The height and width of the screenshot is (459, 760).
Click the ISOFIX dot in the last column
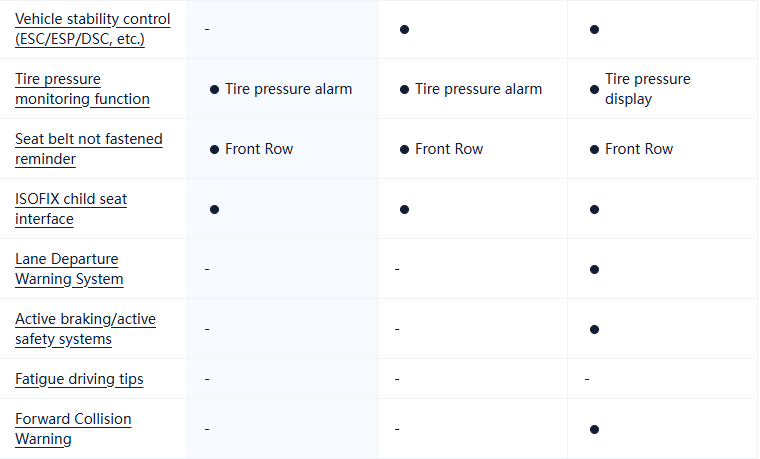point(594,209)
